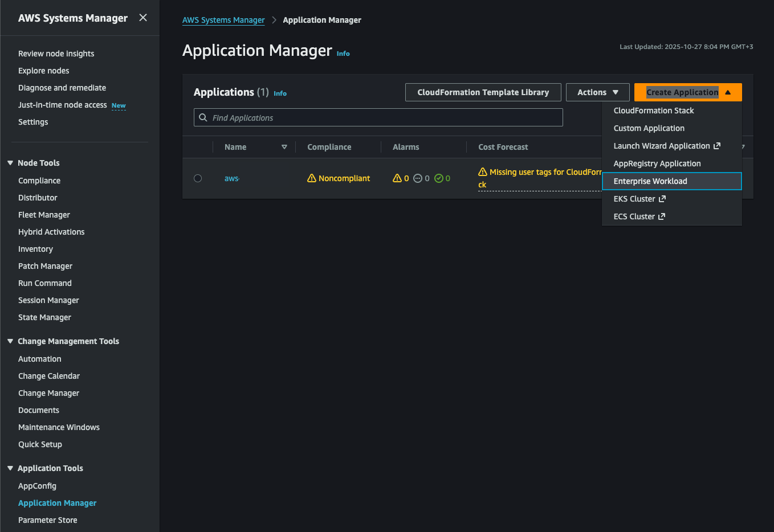Click the external link icon beside Launch Wizard Application
This screenshot has width=774, height=532.
coord(717,146)
